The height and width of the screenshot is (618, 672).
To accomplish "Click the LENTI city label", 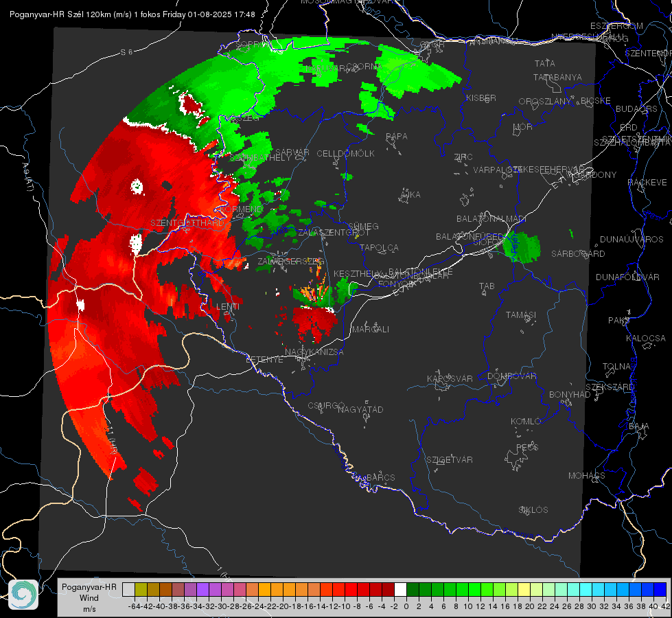I will tap(228, 307).
